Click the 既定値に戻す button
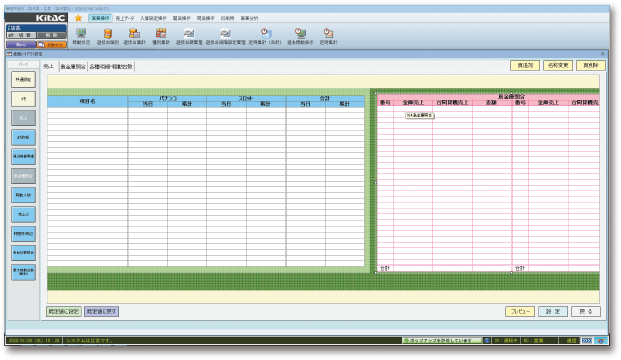Viewport: 621px width, 360px height. pos(101,311)
